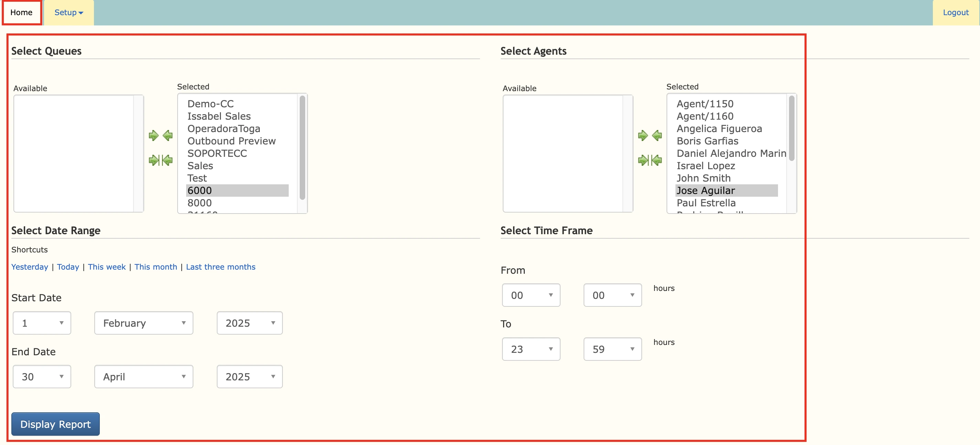Click the add-all-queues double arrow icon
The width and height of the screenshot is (980, 445).
(x=154, y=160)
